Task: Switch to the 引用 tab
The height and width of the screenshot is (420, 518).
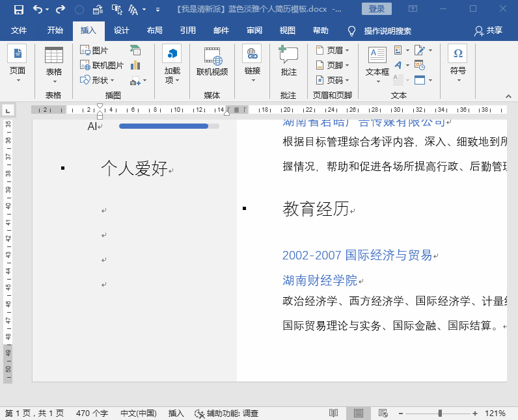Action: tap(187, 31)
